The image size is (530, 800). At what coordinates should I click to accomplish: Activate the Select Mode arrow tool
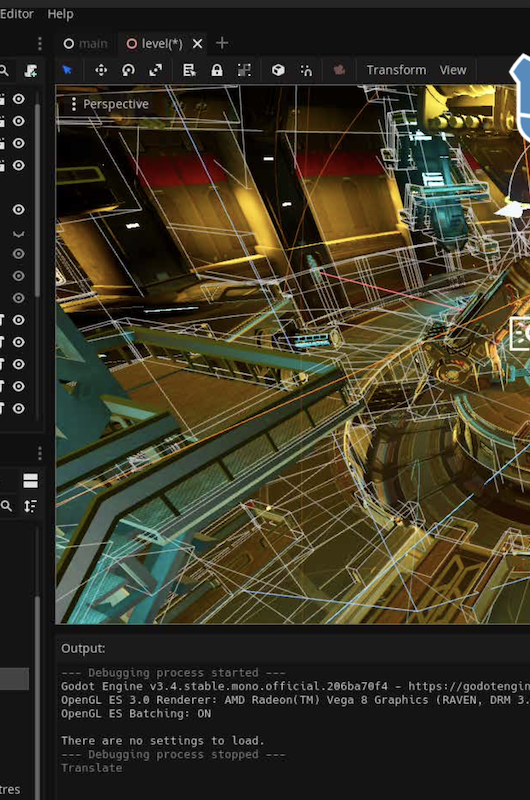click(67, 70)
